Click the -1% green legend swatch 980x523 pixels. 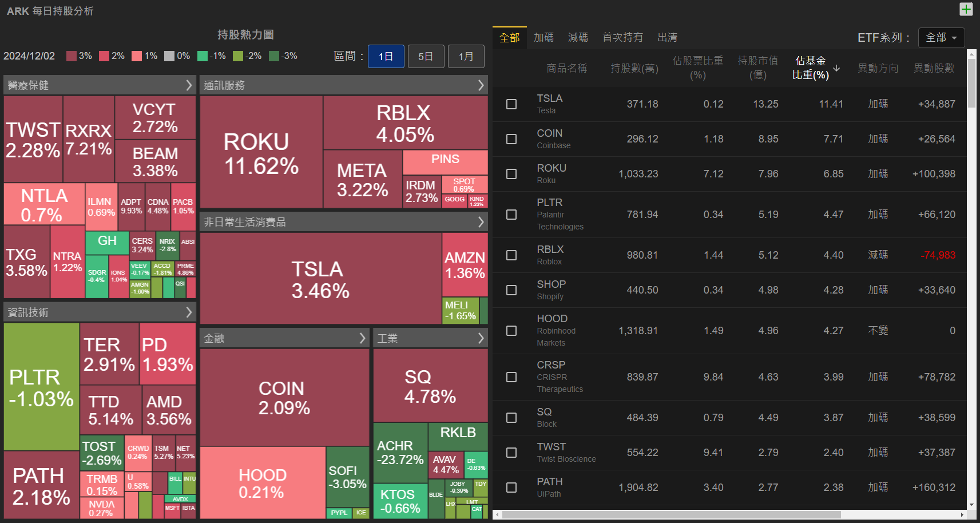tap(203, 56)
